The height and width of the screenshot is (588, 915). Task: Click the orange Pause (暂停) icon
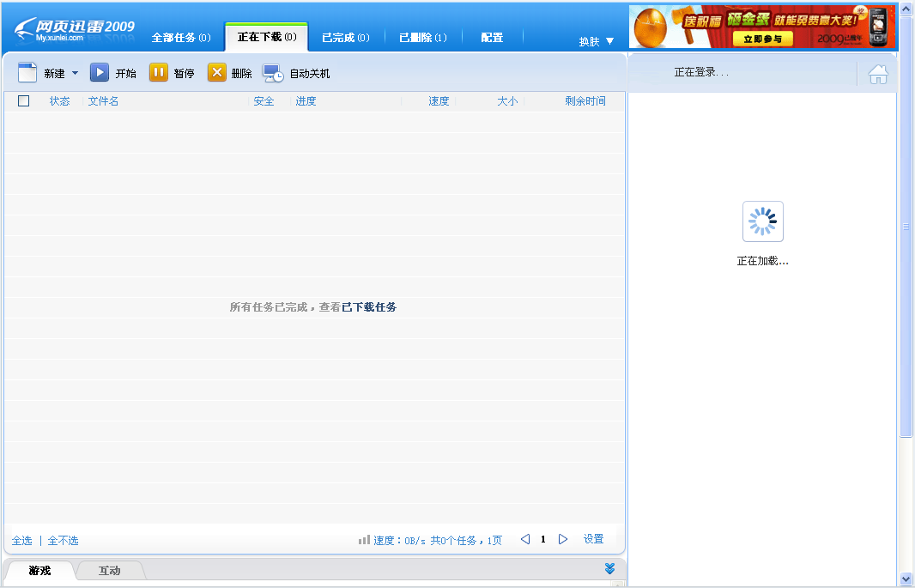[159, 73]
